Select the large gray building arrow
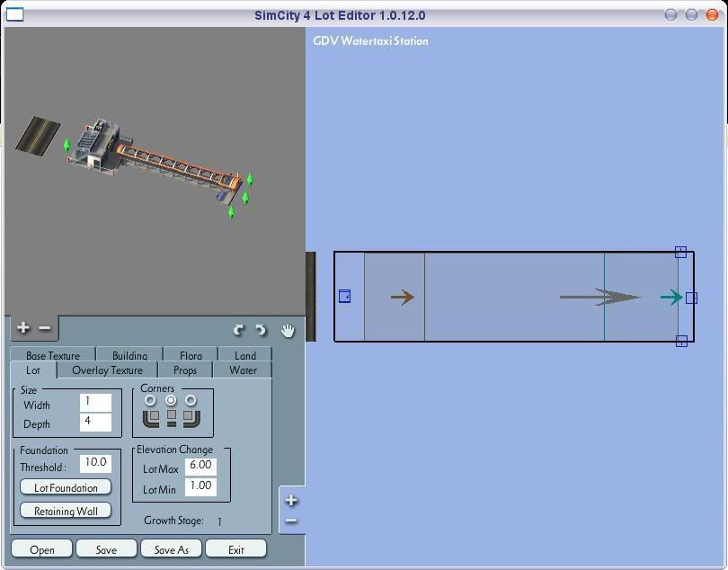Viewport: 728px width, 570px height. point(599,298)
